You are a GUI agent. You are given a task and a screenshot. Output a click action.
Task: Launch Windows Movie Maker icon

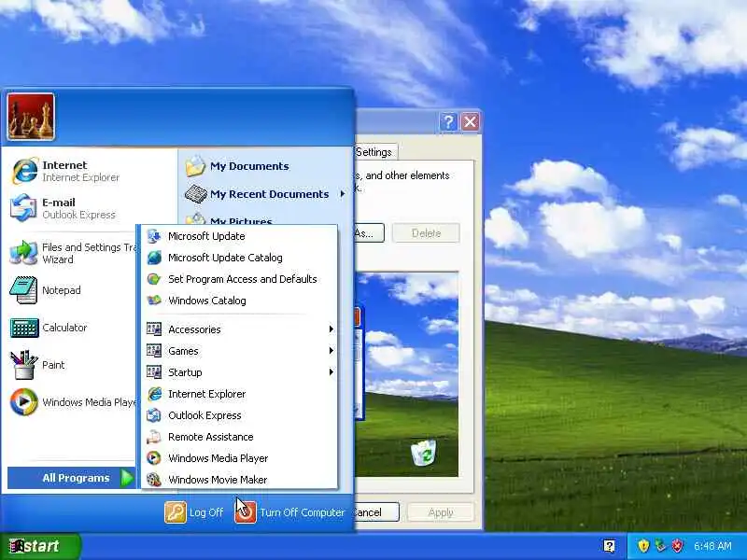tap(154, 480)
